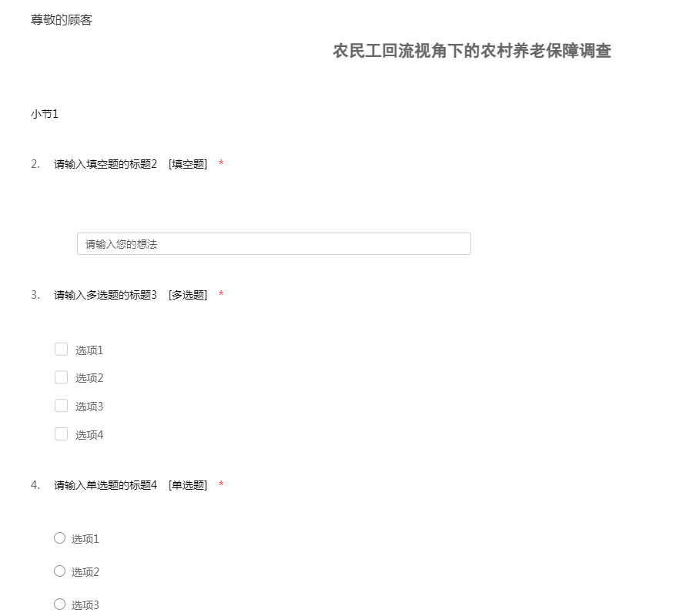693x616 pixels.
Task: Pick the 选项3 radio button in question 4
Action: [x=60, y=604]
